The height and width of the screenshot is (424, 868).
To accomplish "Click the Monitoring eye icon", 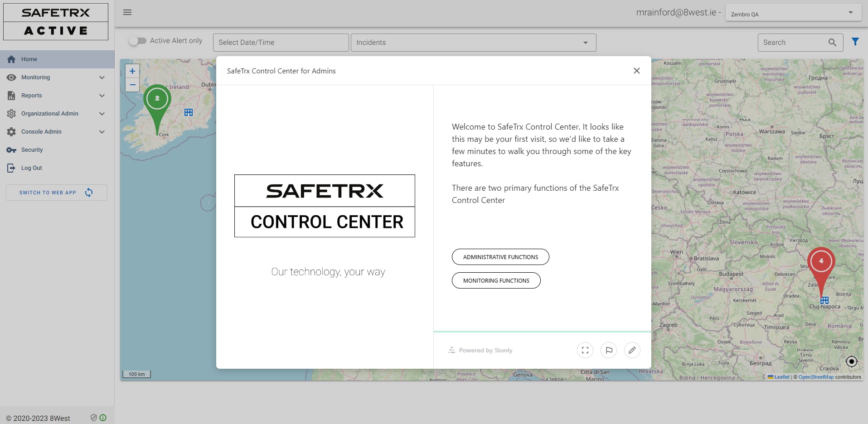I will (x=11, y=77).
